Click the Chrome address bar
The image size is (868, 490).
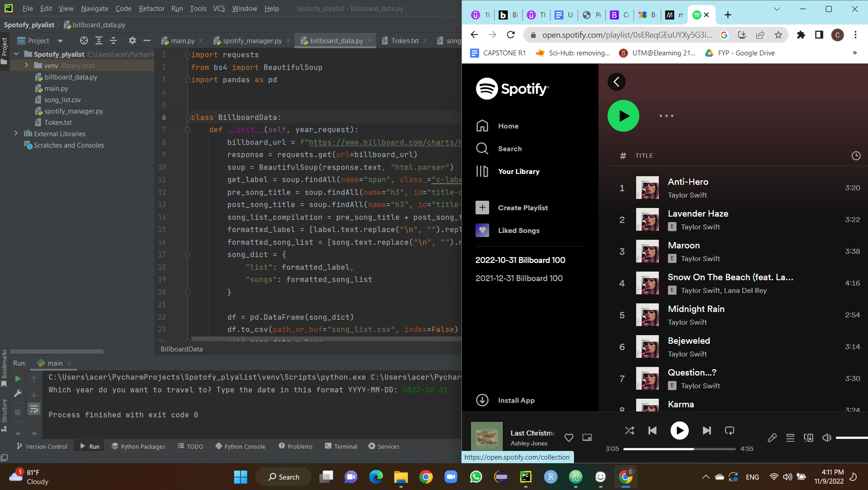[628, 35]
